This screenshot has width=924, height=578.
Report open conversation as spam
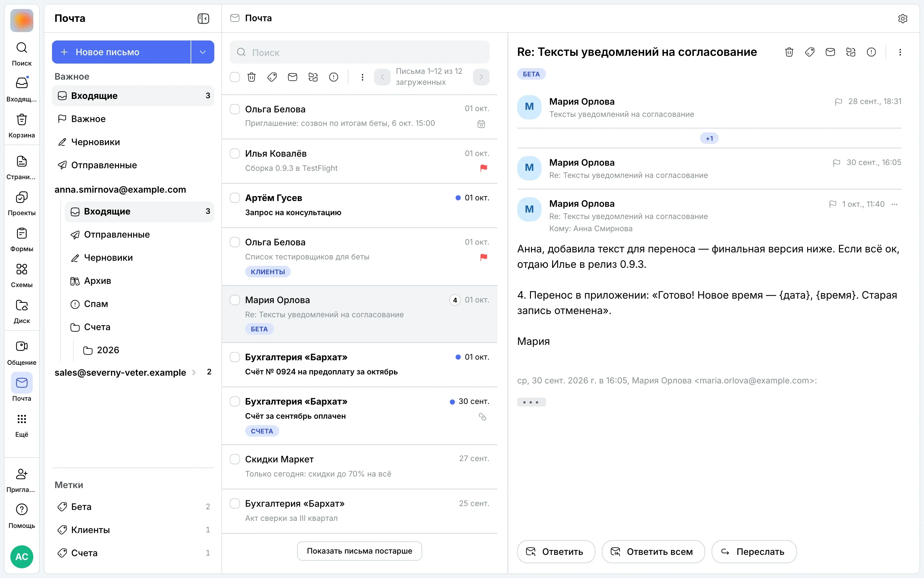pos(871,52)
